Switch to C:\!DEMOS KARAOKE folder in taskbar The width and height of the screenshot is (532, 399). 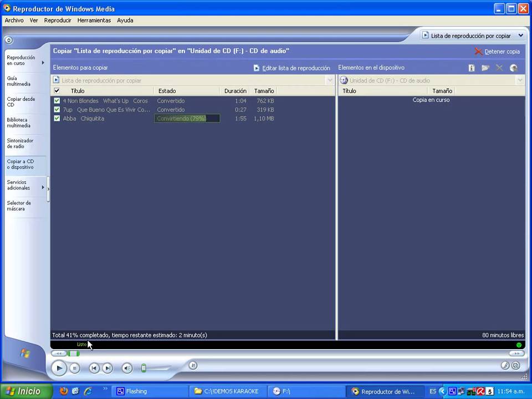[228, 391]
